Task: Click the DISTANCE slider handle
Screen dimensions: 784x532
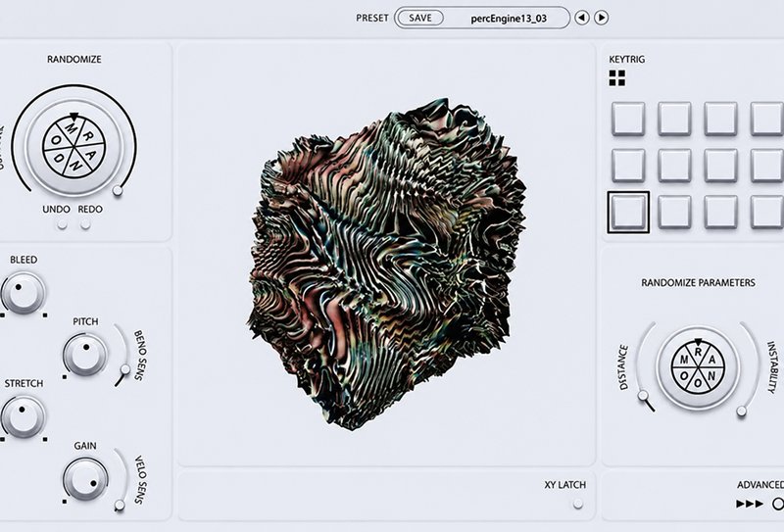Action: click(643, 396)
